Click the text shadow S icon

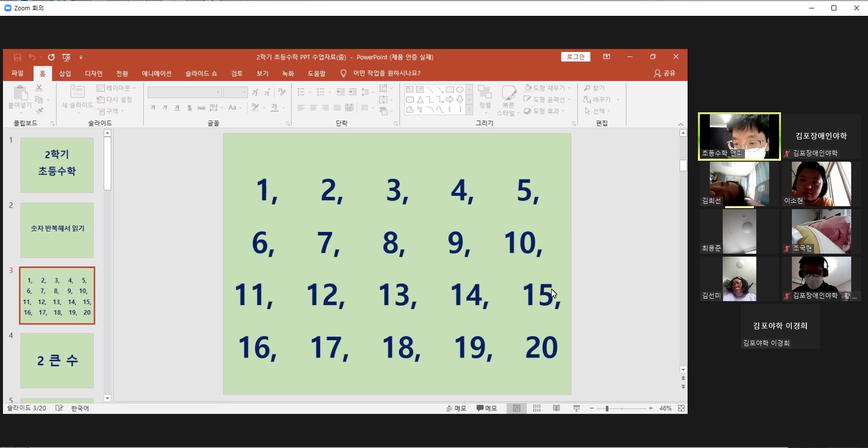click(x=189, y=108)
